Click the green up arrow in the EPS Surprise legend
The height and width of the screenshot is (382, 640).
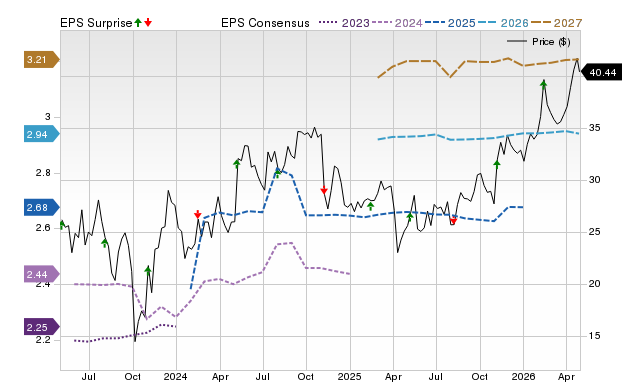click(x=138, y=23)
